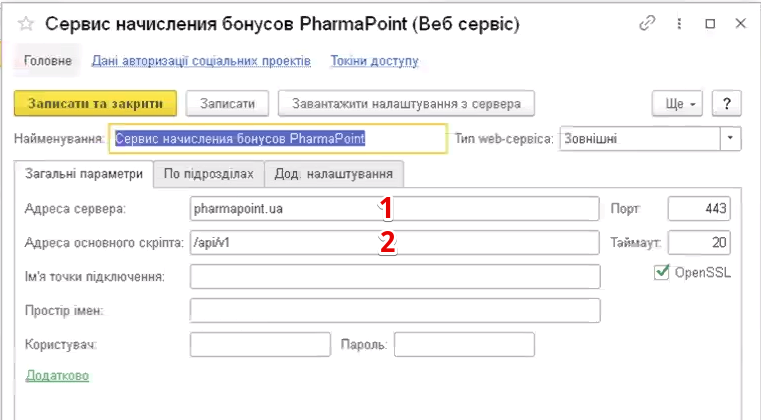Image resolution: width=761 pixels, height=420 pixels.
Task: Open Дані авторизації соціальних проектів link
Action: [x=201, y=61]
